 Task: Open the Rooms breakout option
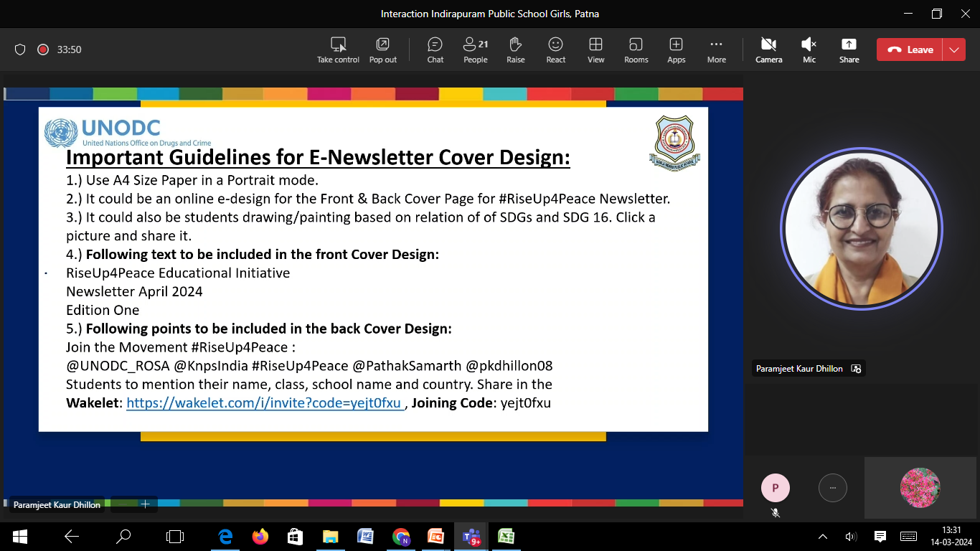point(636,50)
